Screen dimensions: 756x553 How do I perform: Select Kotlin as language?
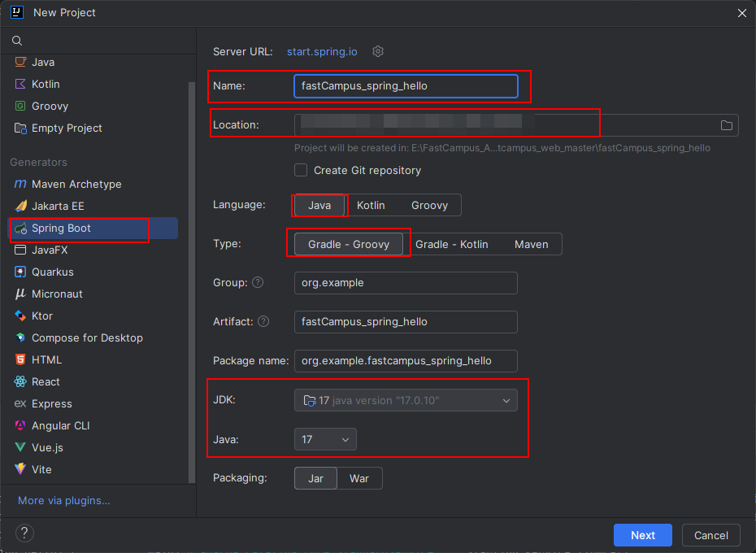click(371, 205)
